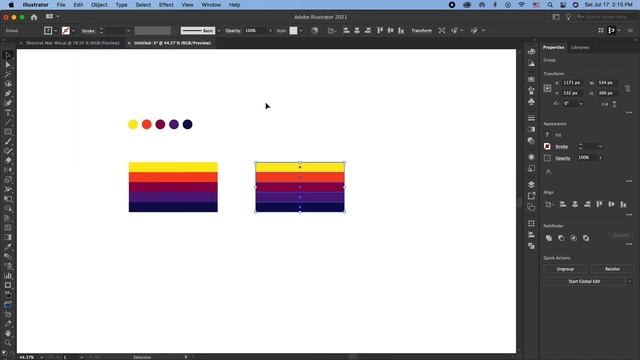Screen dimensions: 640x360
Task: Switch to the Untitled-3 document tab
Action: (172, 43)
